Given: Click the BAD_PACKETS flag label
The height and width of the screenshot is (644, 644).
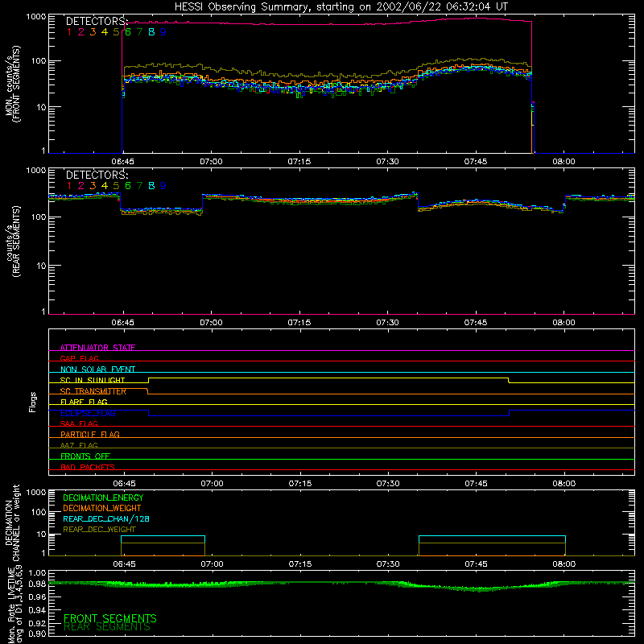Looking at the screenshot, I should (x=88, y=467).
